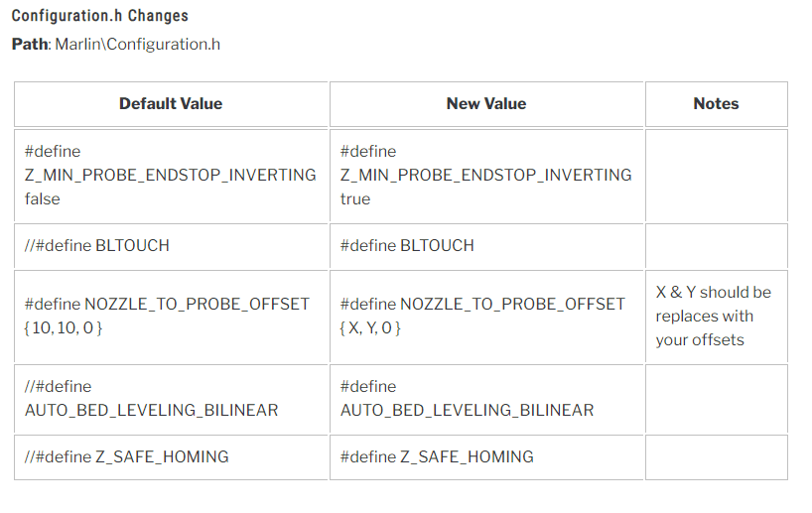This screenshot has width=812, height=513.
Task: Click enabled AUTO_BED_LEVELING_BILINEAR new value cell
Action: coord(486,399)
